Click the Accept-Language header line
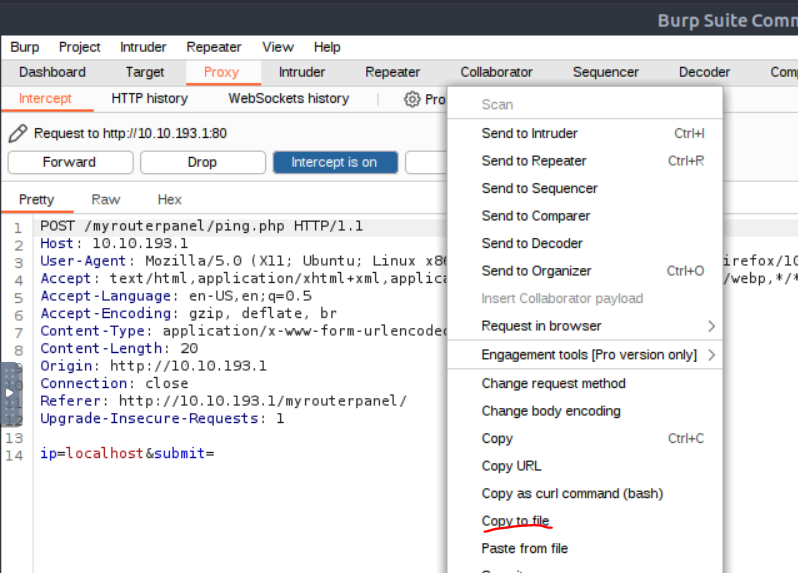 point(176,296)
